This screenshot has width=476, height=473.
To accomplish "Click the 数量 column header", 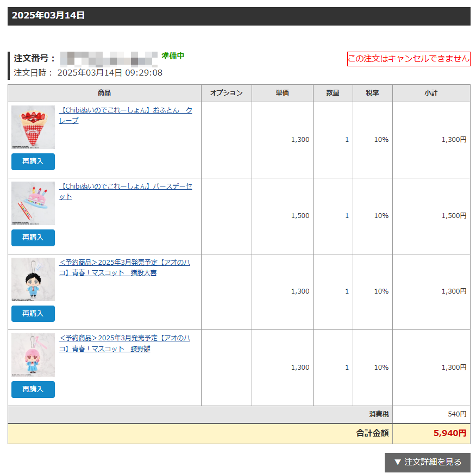I will point(333,93).
